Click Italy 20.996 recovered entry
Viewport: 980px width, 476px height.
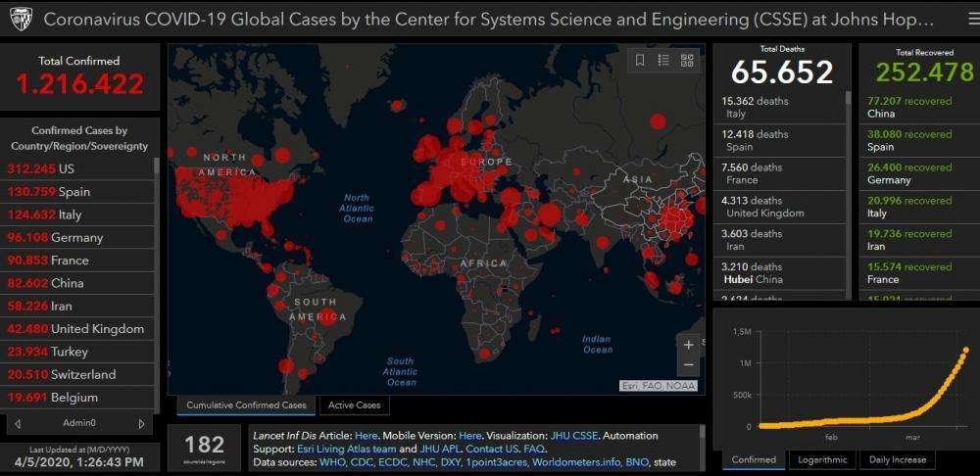coord(919,207)
